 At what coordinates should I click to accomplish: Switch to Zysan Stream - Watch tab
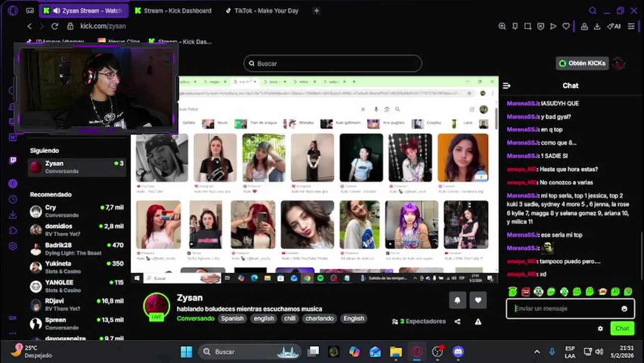click(x=84, y=11)
